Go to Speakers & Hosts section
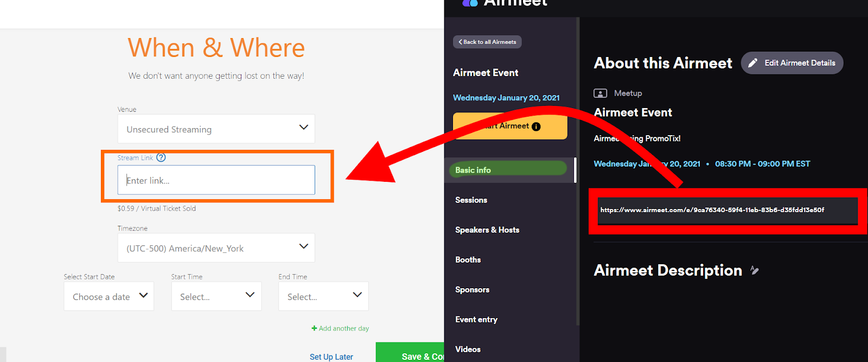This screenshot has width=868, height=362. click(x=487, y=230)
